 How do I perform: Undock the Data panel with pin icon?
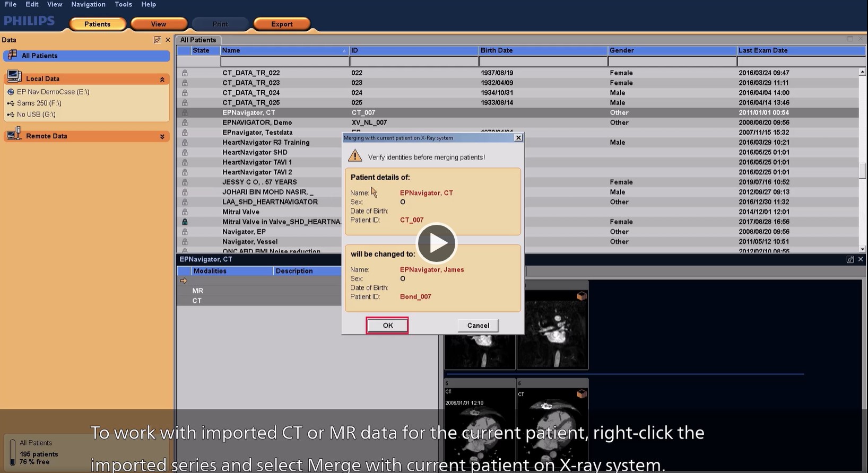point(157,40)
